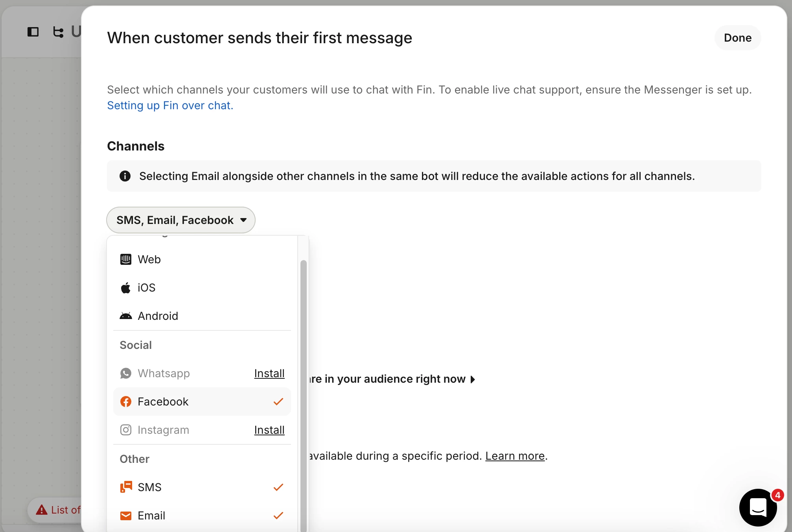Click the Social section heading
Viewport: 792px width, 532px height.
pyautogui.click(x=136, y=345)
